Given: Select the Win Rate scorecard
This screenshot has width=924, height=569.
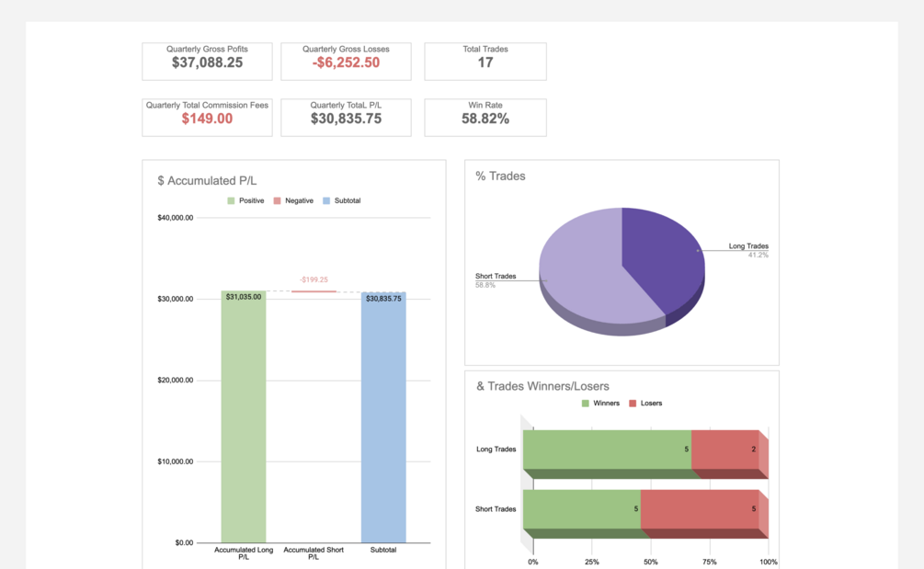Looking at the screenshot, I should click(x=485, y=118).
